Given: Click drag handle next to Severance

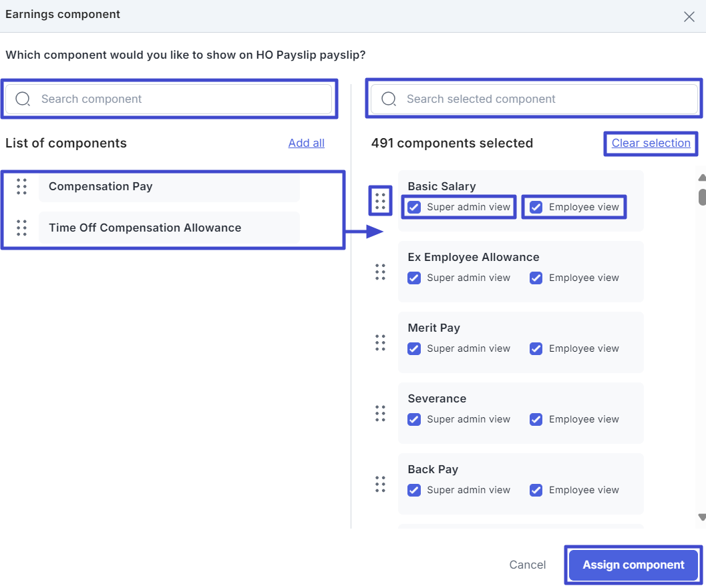Looking at the screenshot, I should point(381,413).
